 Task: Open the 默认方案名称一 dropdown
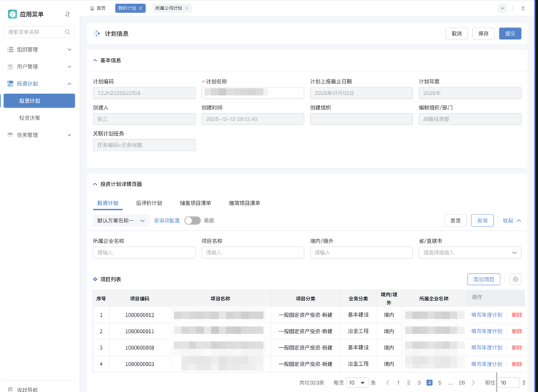tap(121, 221)
